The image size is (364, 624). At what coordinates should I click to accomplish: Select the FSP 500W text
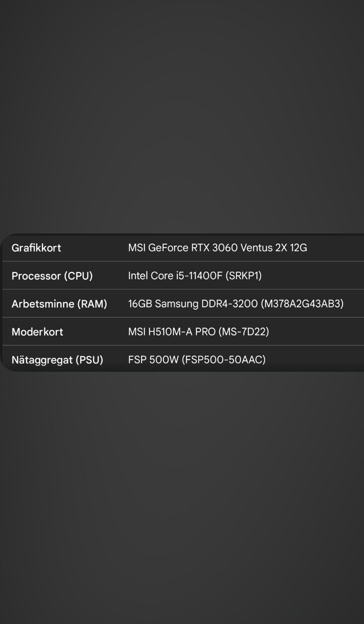(153, 360)
